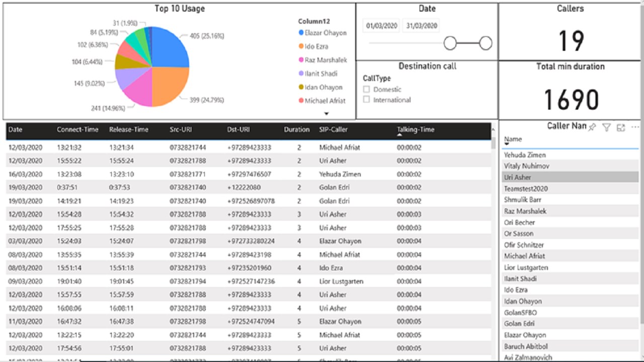The width and height of the screenshot is (644, 362).
Task: Select Ido Ezra in pie legend
Action: (x=313, y=46)
